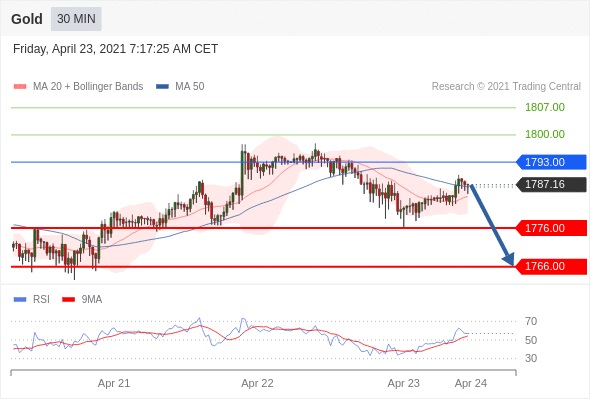Image resolution: width=590 pixels, height=400 pixels.
Task: Click the blue 1793.00 pivot price tag
Action: pos(551,162)
